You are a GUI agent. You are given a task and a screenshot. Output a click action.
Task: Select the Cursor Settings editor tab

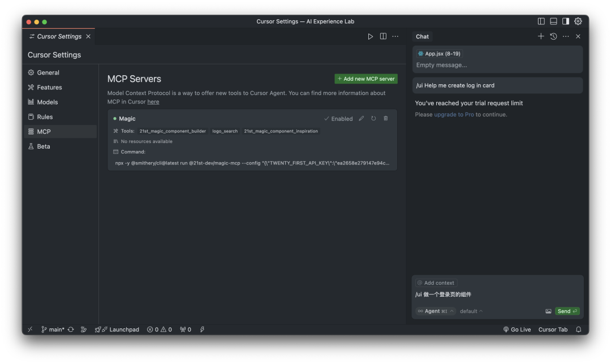point(59,36)
